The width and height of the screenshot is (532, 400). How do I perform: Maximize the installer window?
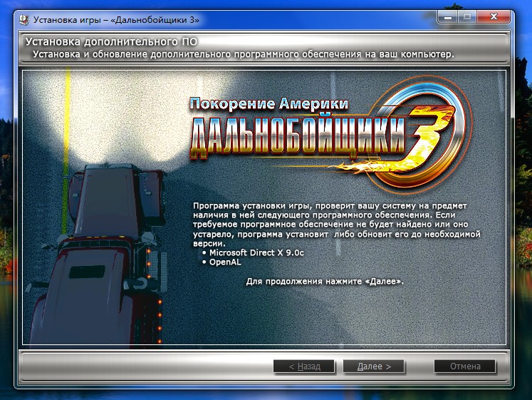coord(467,16)
